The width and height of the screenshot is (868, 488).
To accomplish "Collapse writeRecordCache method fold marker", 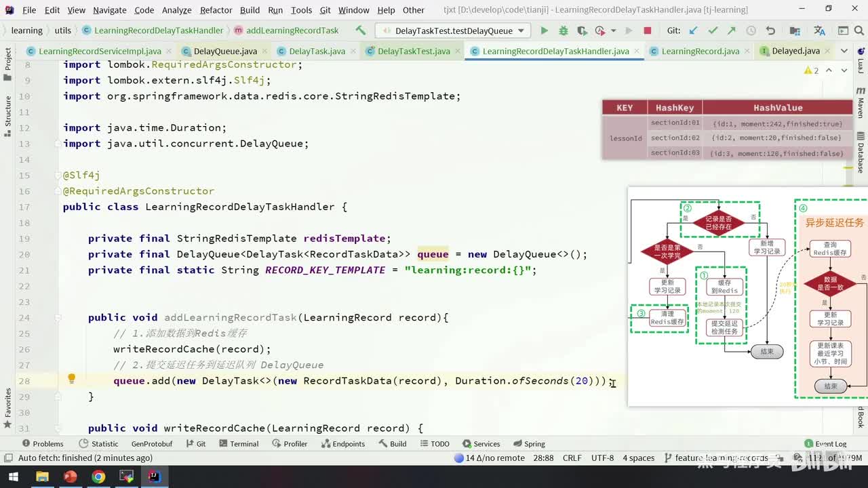I will click(x=58, y=428).
